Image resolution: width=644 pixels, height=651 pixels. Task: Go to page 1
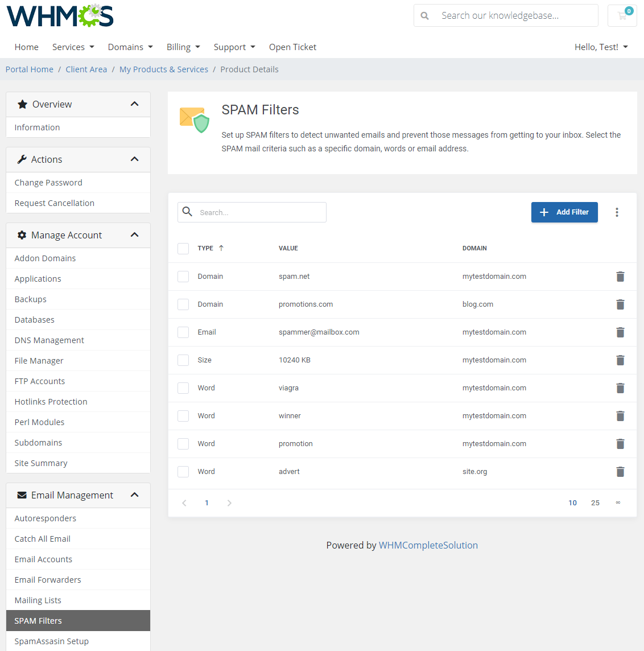[207, 503]
